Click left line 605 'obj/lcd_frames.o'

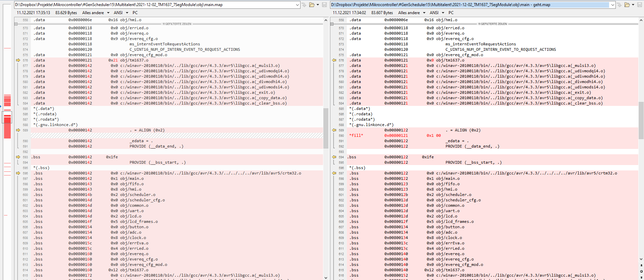(139, 222)
